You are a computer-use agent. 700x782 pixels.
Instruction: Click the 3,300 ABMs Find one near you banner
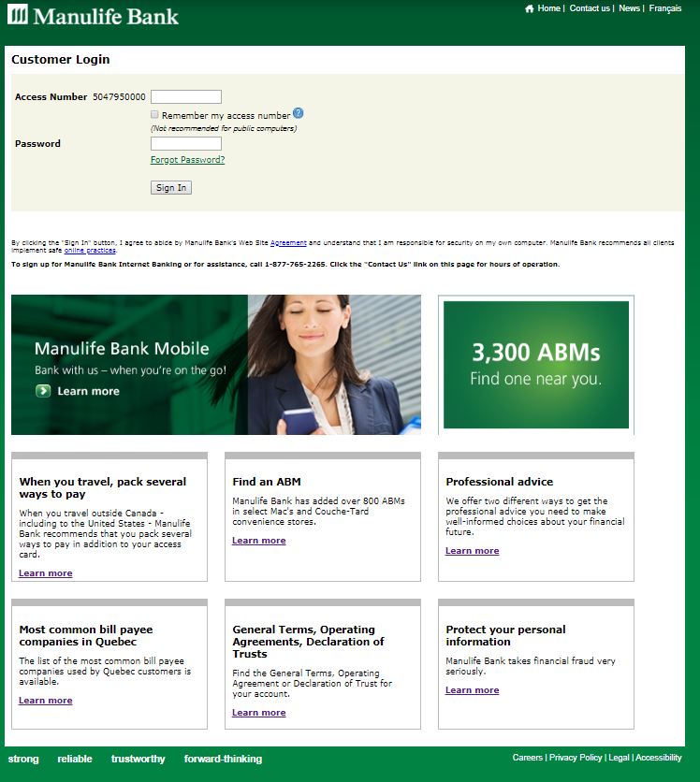536,365
